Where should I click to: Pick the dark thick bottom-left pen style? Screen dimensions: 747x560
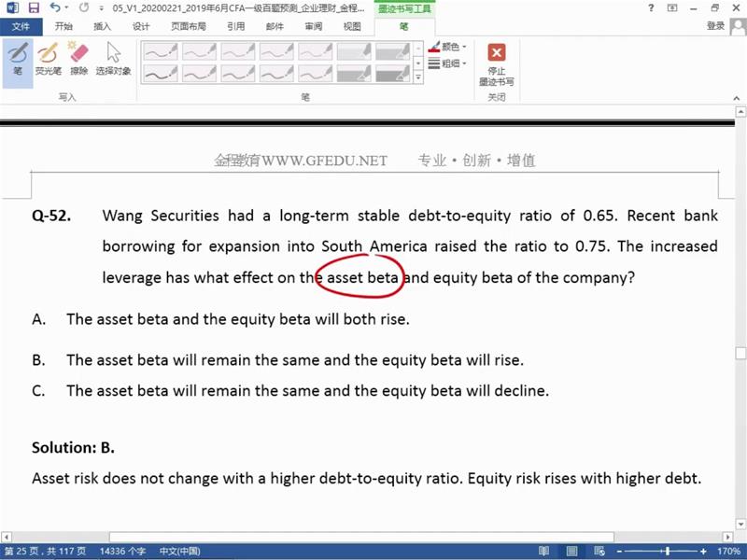pyautogui.click(x=161, y=74)
